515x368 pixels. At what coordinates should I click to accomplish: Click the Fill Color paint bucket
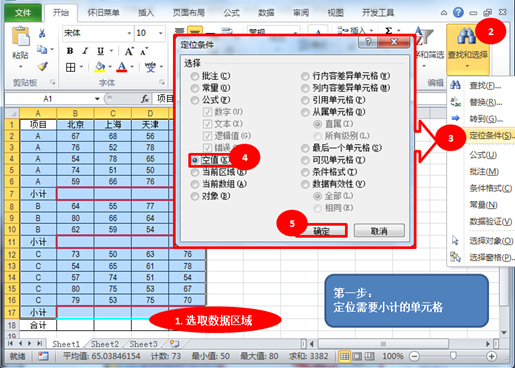point(100,67)
